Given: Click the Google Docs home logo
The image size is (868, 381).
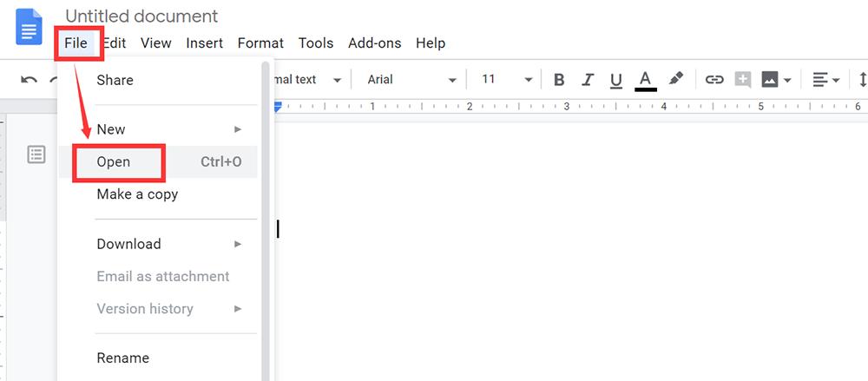Looking at the screenshot, I should (29, 26).
